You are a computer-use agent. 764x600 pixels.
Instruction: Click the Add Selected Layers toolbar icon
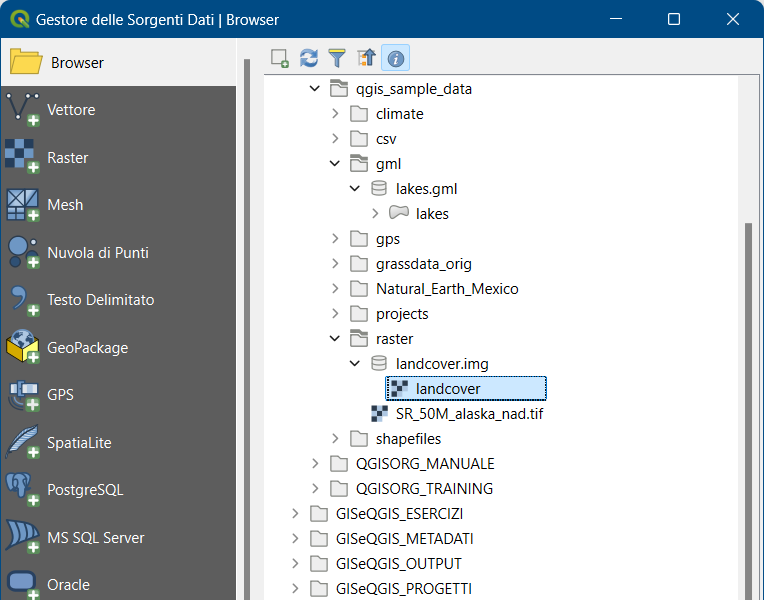pyautogui.click(x=280, y=58)
